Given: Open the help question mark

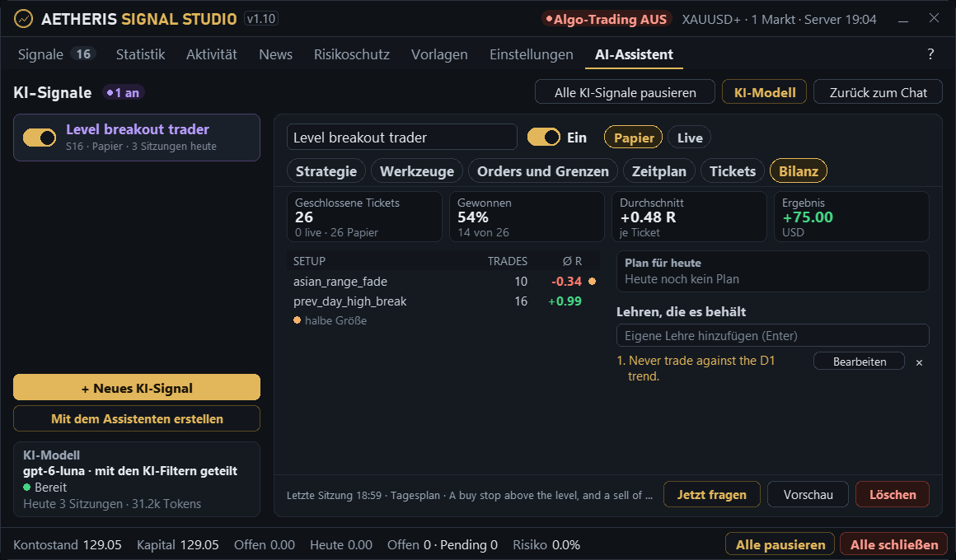Looking at the screenshot, I should coord(930,54).
